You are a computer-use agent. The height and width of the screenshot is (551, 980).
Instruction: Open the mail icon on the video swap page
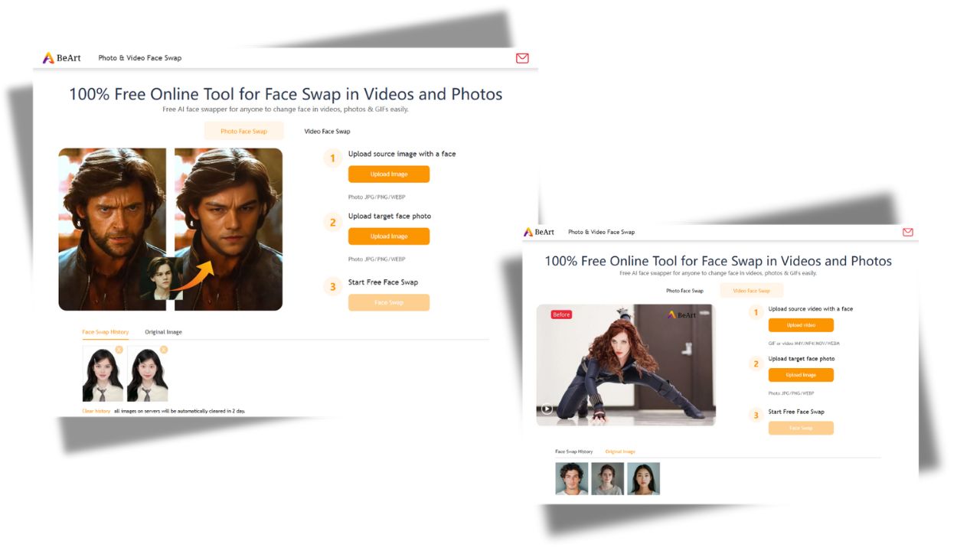pos(908,232)
